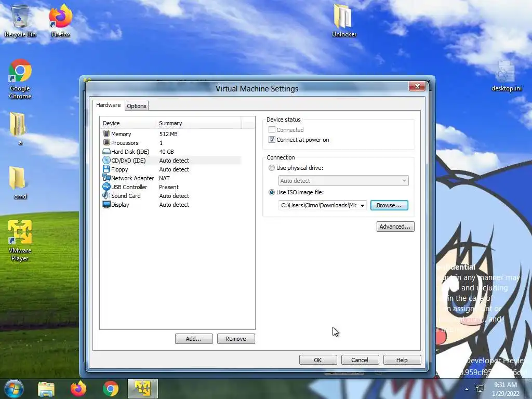Click the Sound Card speaker icon
Viewport: 532px width, 399px height.
[106, 195]
